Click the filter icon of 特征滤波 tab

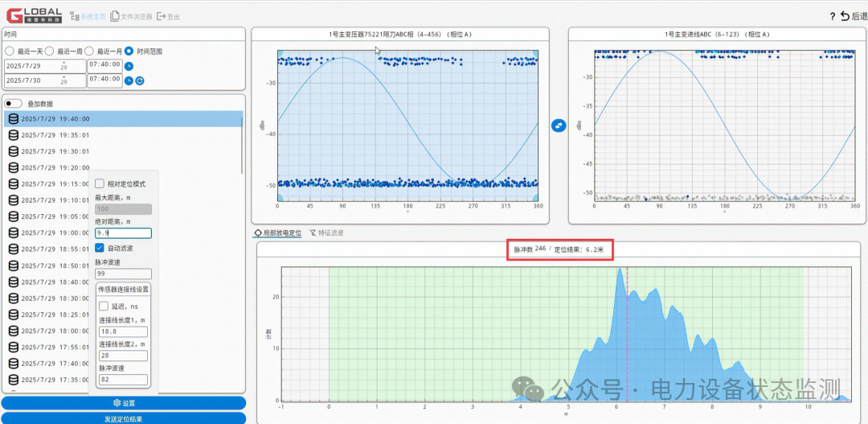313,233
